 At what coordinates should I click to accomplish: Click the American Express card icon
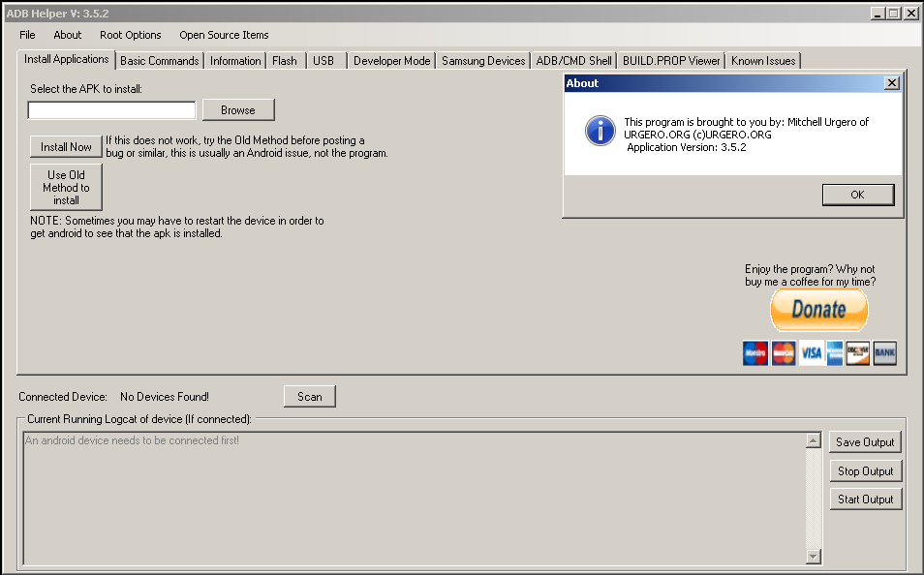[x=835, y=353]
